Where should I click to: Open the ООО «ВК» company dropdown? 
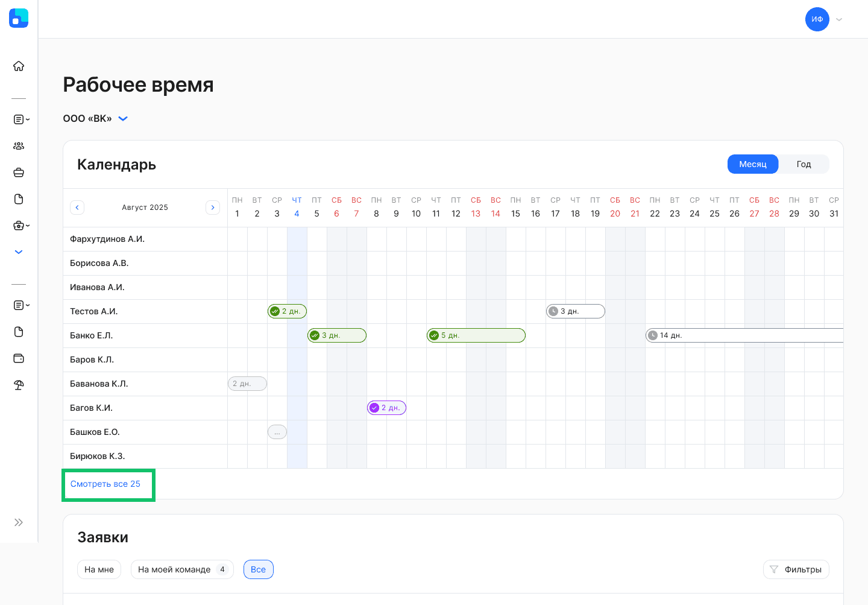click(96, 118)
